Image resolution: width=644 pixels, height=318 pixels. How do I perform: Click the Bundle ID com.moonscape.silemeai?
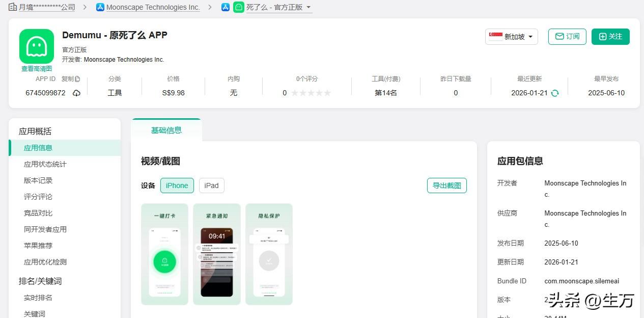pyautogui.click(x=582, y=281)
